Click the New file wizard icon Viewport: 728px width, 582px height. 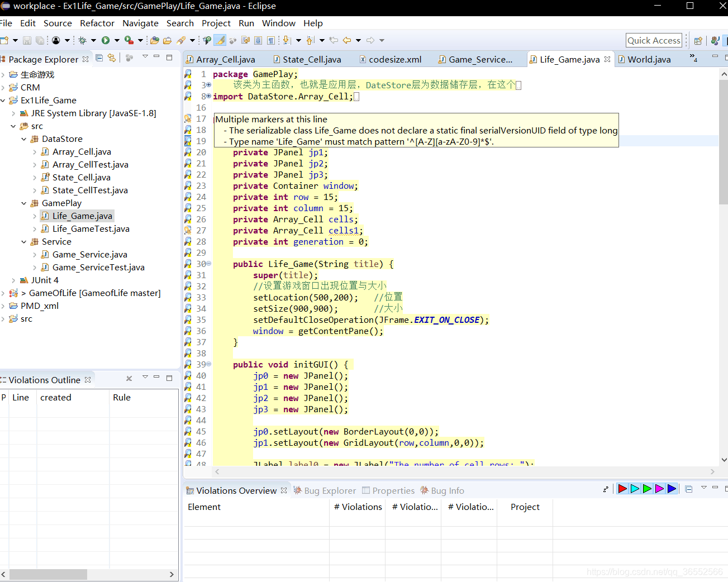(4, 40)
